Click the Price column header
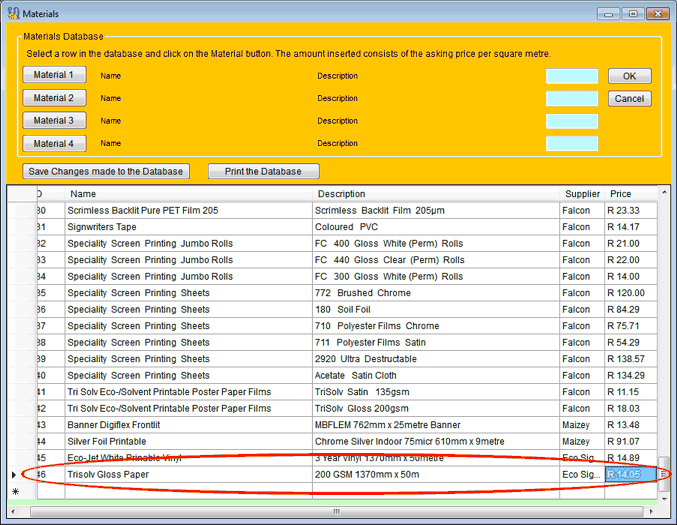Screen dimensions: 677x525 (x=630, y=194)
